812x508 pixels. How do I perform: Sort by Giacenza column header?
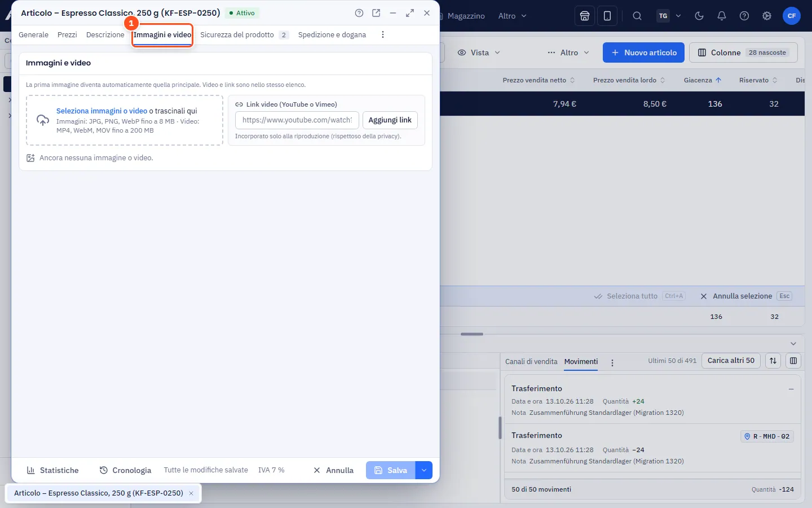[x=703, y=80]
